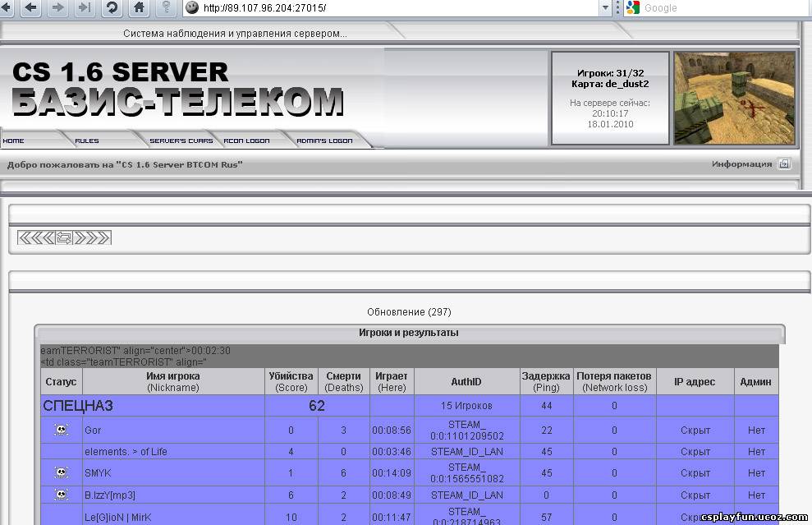Click the AuthID column header

pyautogui.click(x=466, y=381)
